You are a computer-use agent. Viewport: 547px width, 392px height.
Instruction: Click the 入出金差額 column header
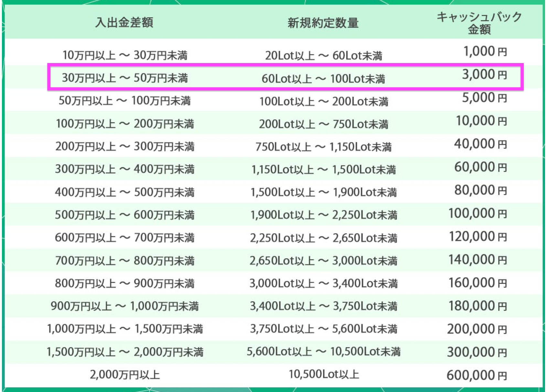point(124,23)
